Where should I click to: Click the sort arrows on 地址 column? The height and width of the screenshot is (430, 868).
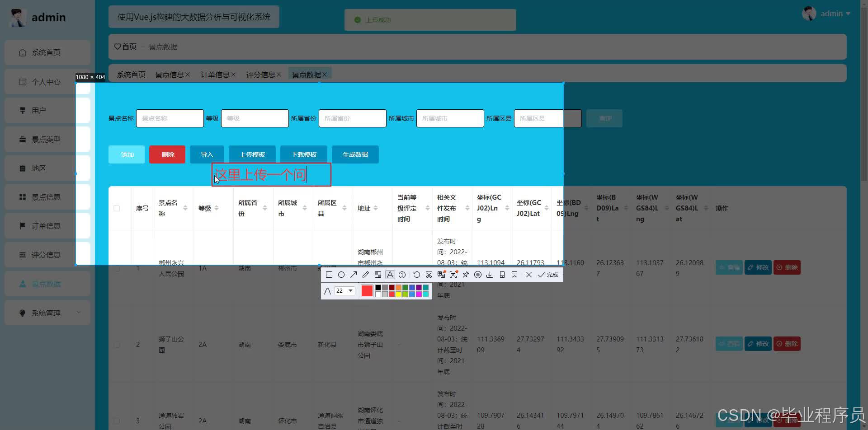click(376, 208)
